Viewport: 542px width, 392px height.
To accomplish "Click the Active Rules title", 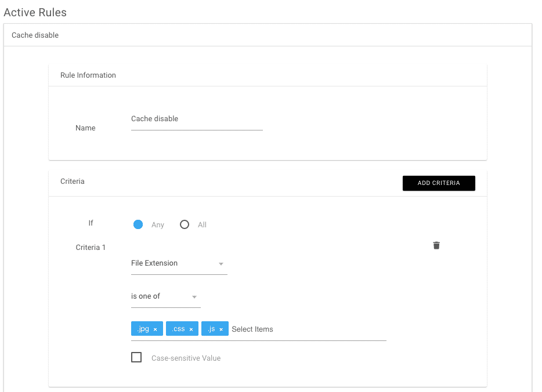I will click(35, 12).
